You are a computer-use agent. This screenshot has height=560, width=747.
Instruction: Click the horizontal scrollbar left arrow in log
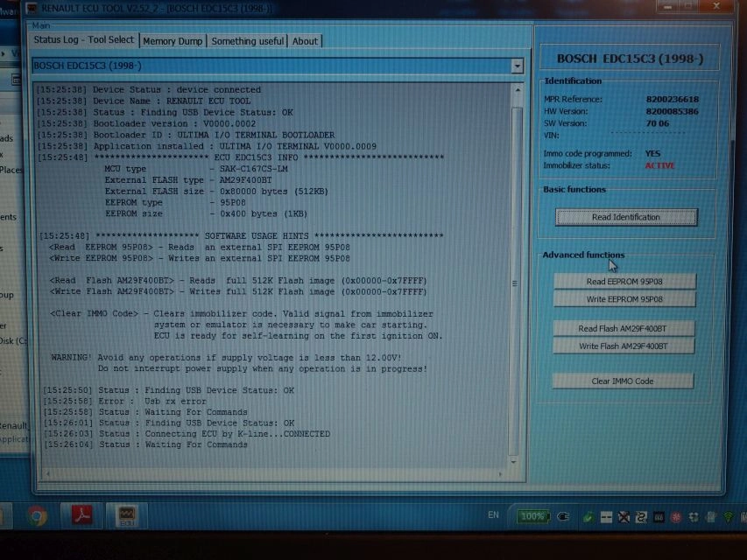[47, 473]
